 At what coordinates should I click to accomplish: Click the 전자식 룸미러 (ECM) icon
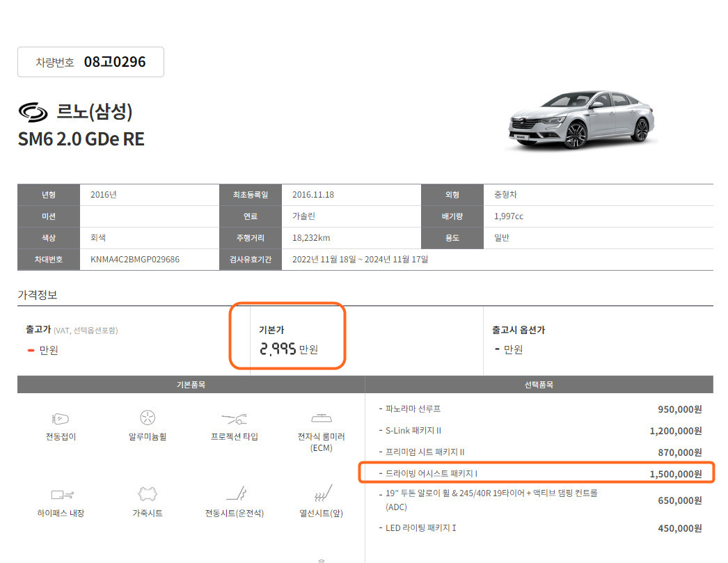322,418
